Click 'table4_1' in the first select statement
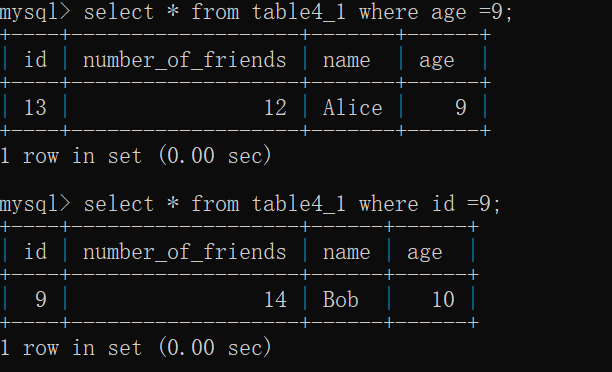This screenshot has height=372, width=612. 299,12
